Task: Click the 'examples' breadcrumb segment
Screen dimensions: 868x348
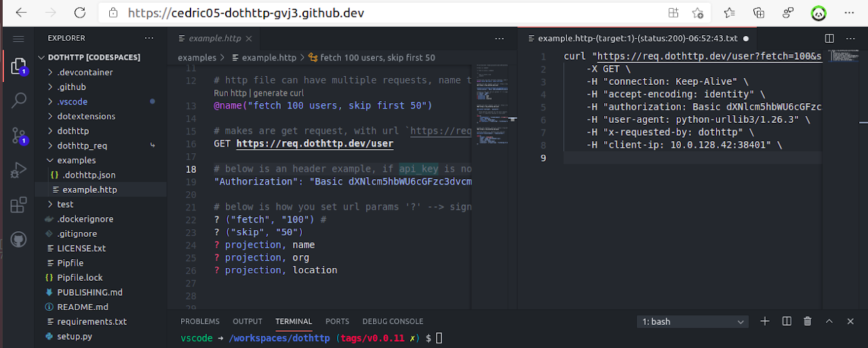Action: point(197,58)
